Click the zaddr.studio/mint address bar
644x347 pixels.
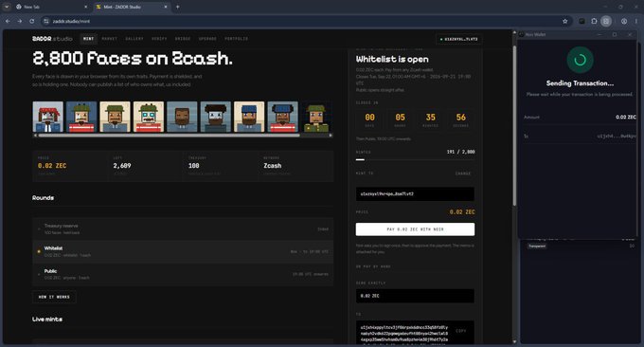pos(304,21)
